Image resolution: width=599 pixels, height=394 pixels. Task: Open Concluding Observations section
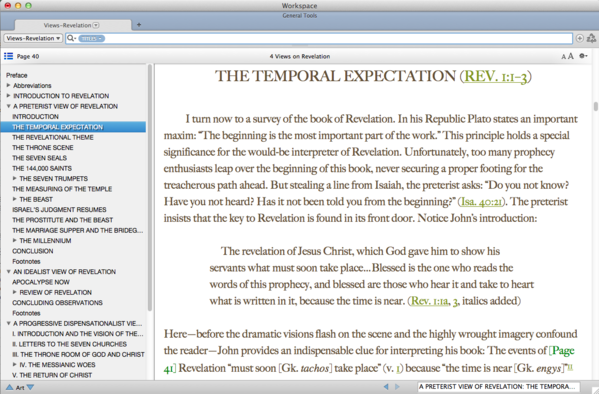[x=57, y=303]
